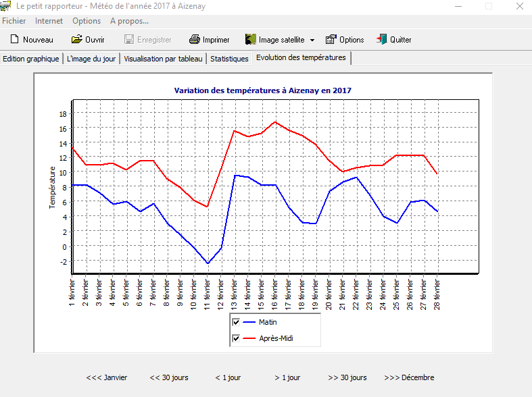Click the Imprimer printer icon
Image resolution: width=532 pixels, height=397 pixels.
pos(195,40)
